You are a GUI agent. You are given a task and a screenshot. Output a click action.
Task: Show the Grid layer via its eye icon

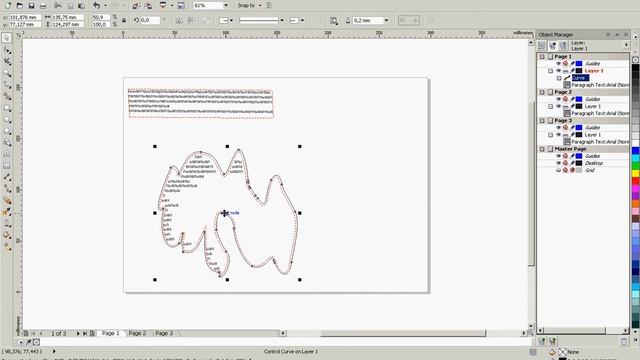point(558,170)
